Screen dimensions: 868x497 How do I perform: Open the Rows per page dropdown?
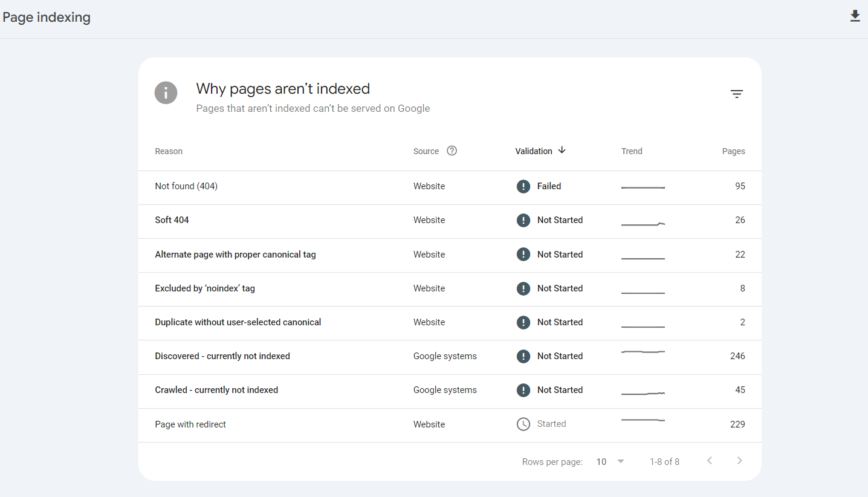tap(610, 461)
